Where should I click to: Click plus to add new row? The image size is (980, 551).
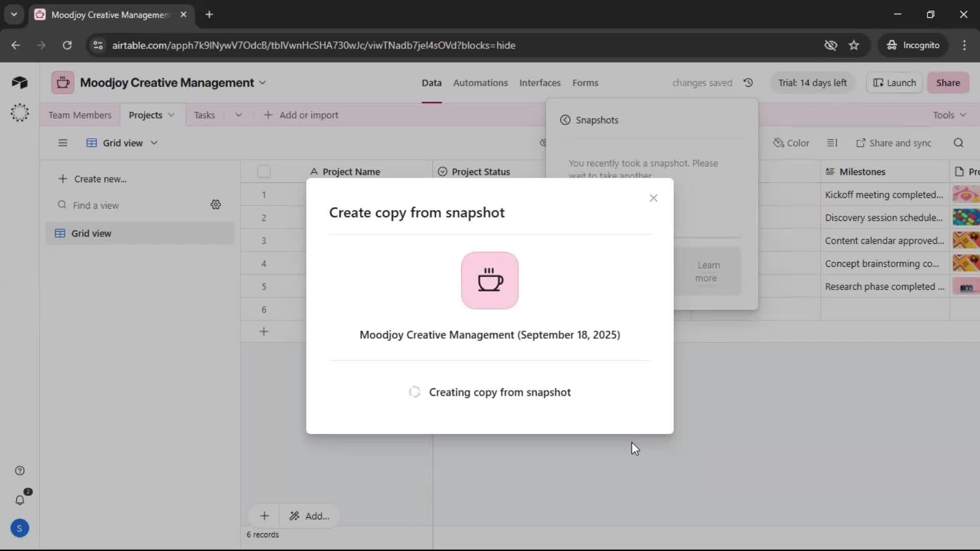pyautogui.click(x=264, y=332)
